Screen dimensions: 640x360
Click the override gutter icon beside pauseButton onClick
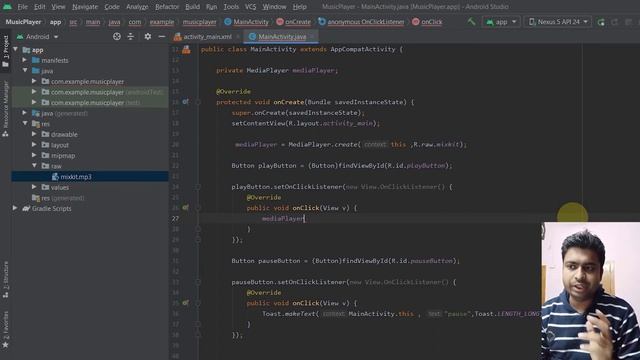(x=186, y=303)
